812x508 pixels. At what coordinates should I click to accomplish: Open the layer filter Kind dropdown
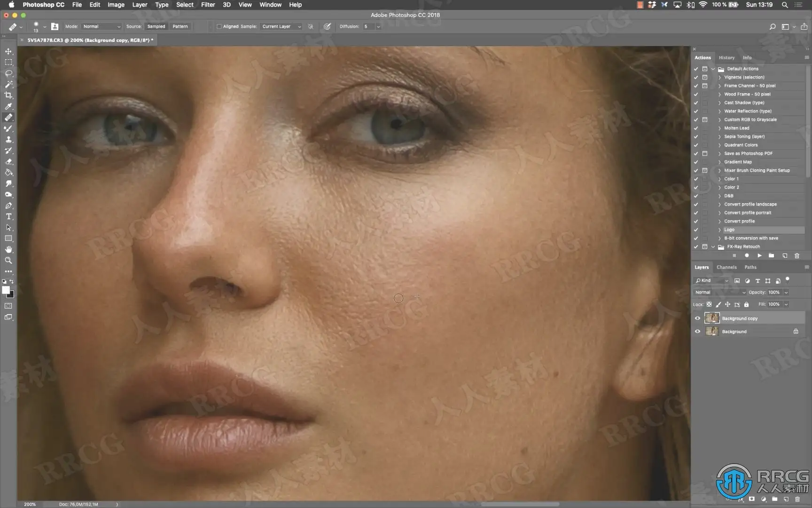[712, 281]
